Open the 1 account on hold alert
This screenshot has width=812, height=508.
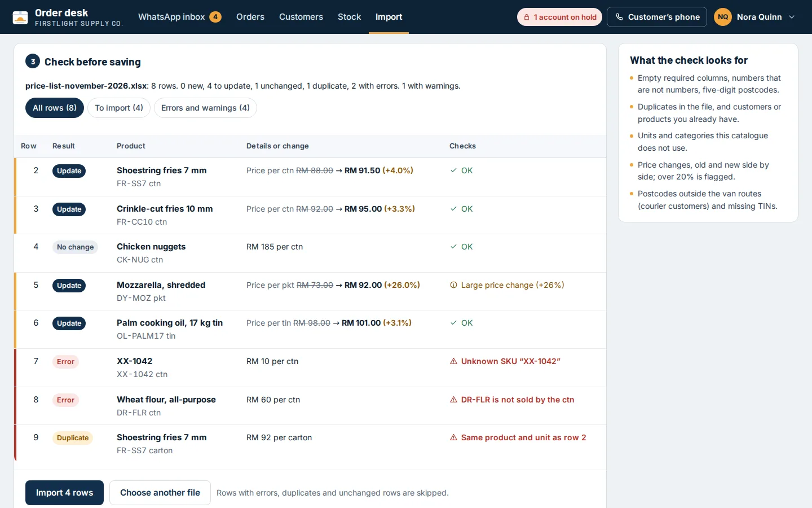point(559,17)
